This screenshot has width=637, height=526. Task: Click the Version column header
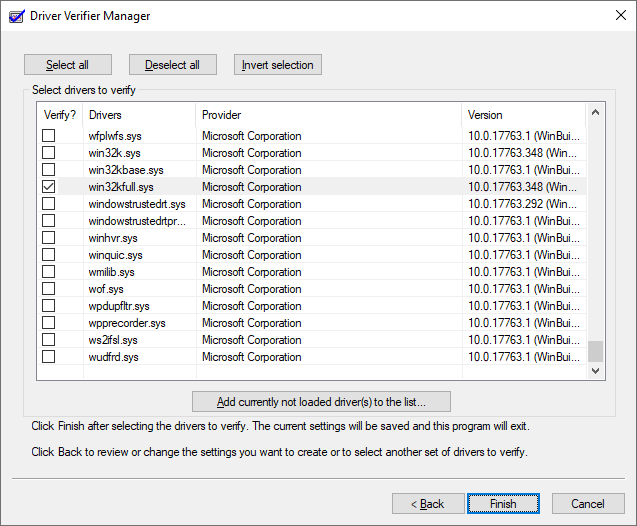522,115
